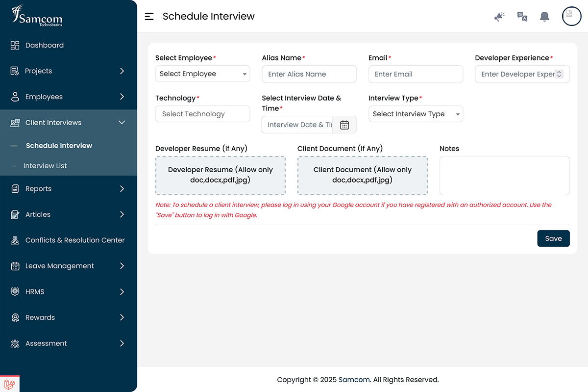
Task: Focus the Interview Date & Time field
Action: pos(297,125)
